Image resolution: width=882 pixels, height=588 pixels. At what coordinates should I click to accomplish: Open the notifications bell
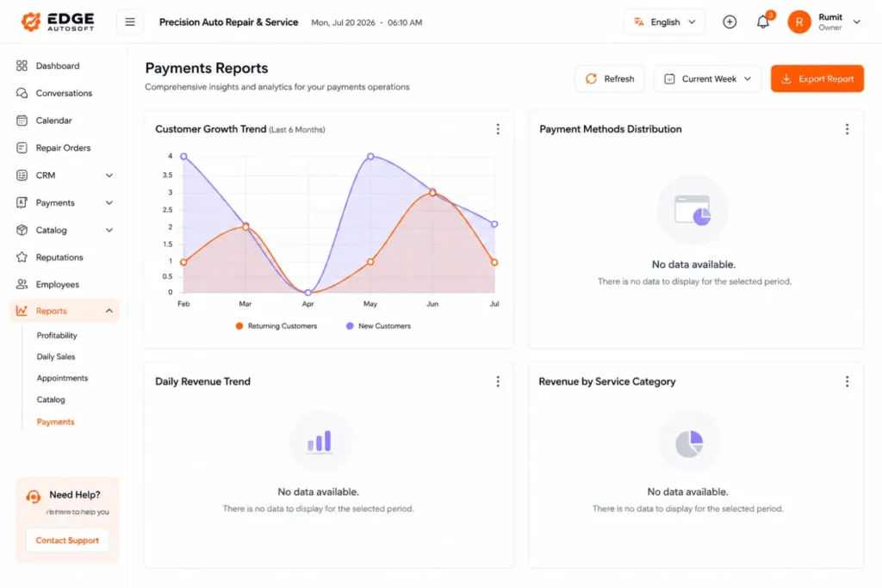pos(763,22)
